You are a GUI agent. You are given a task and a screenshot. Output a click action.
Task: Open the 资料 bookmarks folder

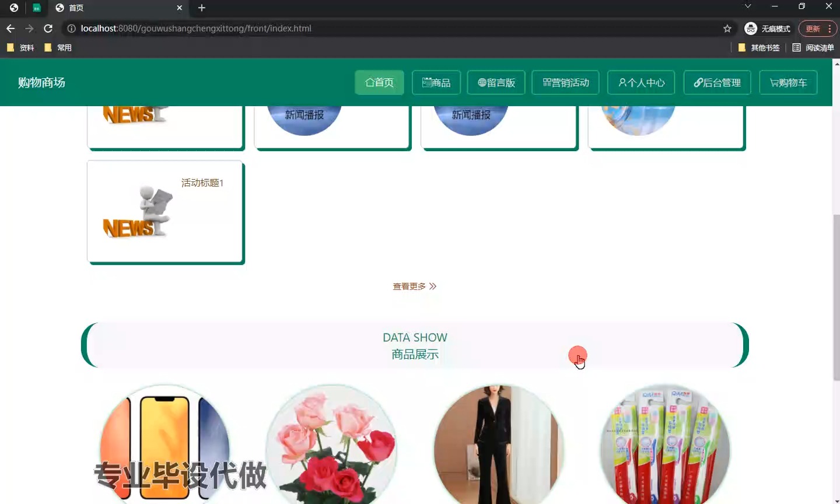pos(20,48)
